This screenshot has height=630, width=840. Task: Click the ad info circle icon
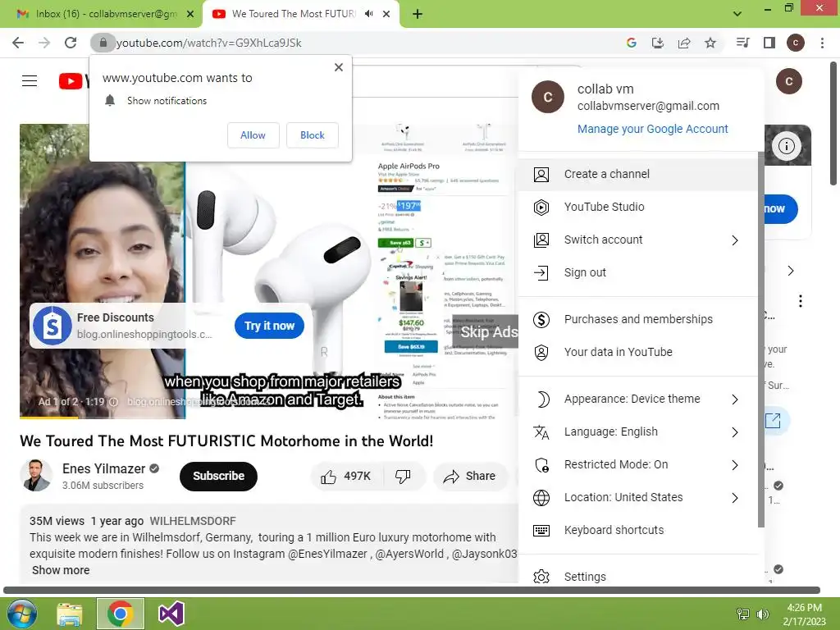[786, 146]
